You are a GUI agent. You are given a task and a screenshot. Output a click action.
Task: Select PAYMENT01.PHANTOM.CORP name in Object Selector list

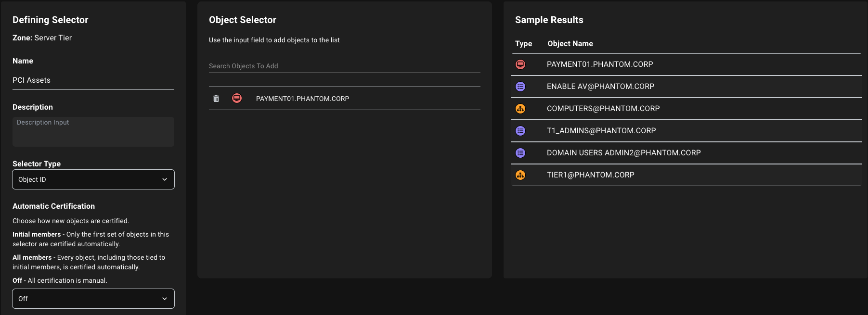303,99
